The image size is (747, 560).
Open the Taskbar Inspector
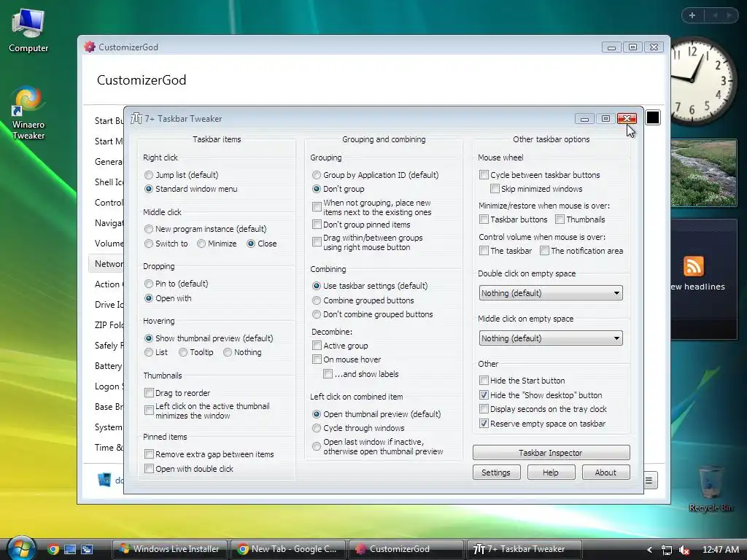pyautogui.click(x=551, y=452)
